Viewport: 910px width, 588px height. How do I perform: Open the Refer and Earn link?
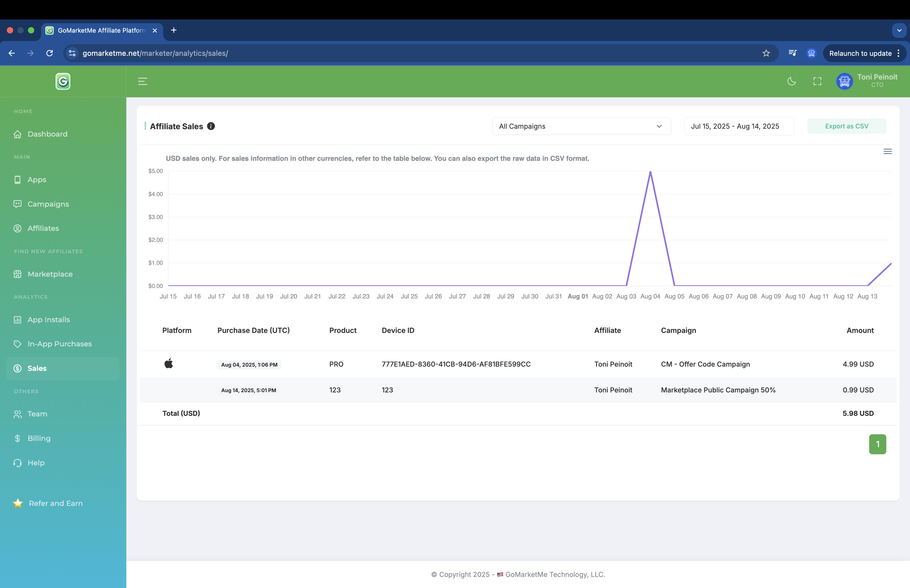pos(55,503)
